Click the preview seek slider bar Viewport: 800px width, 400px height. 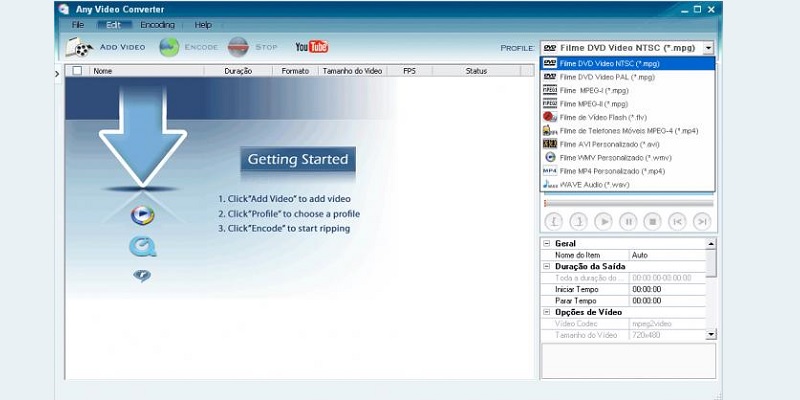point(629,204)
